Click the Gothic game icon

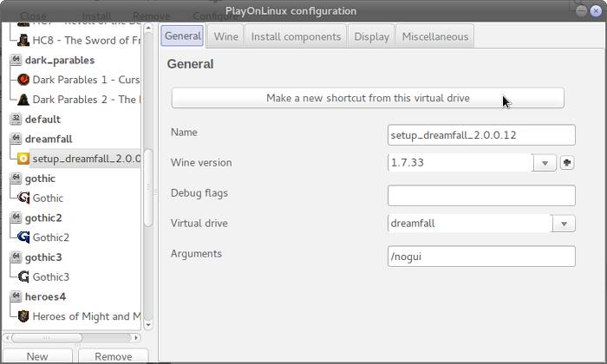[23, 198]
